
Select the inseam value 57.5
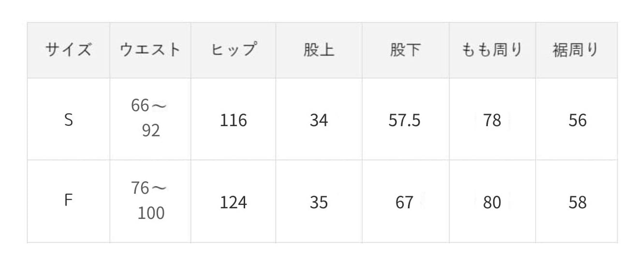405,120
